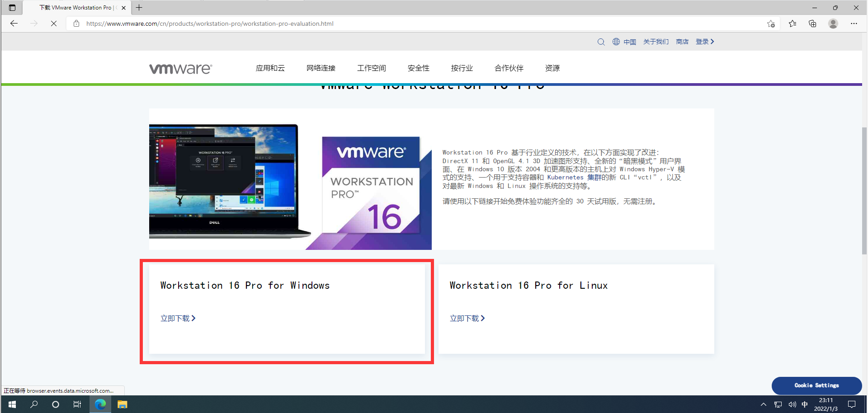
Task: Open the 应用和云 navigation menu
Action: point(270,68)
